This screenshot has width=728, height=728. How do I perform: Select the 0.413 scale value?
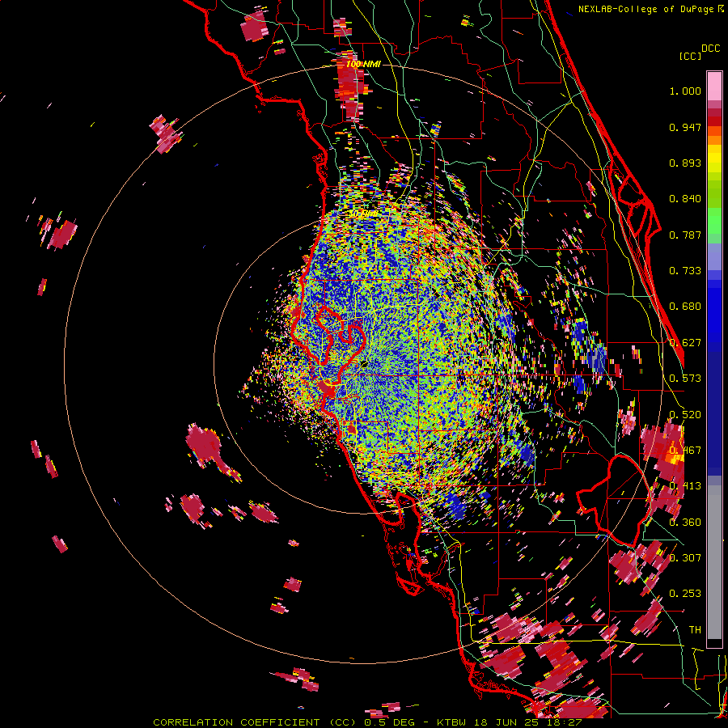(x=685, y=486)
